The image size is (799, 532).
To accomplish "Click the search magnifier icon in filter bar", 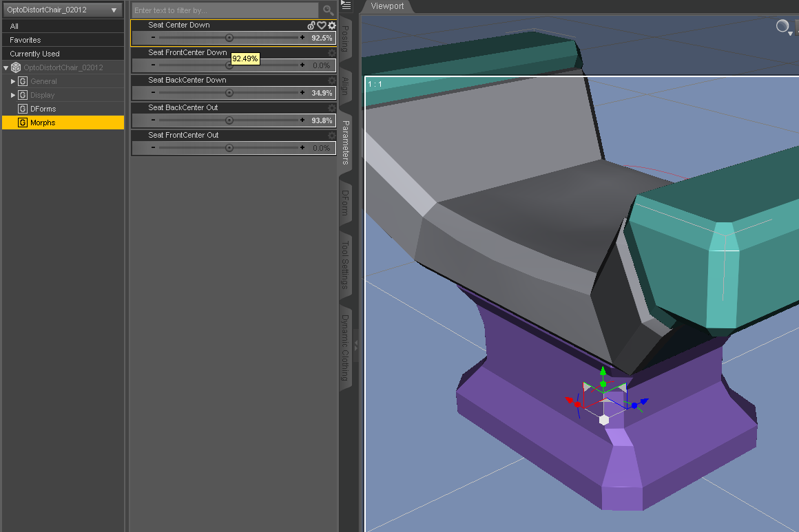I will point(328,10).
